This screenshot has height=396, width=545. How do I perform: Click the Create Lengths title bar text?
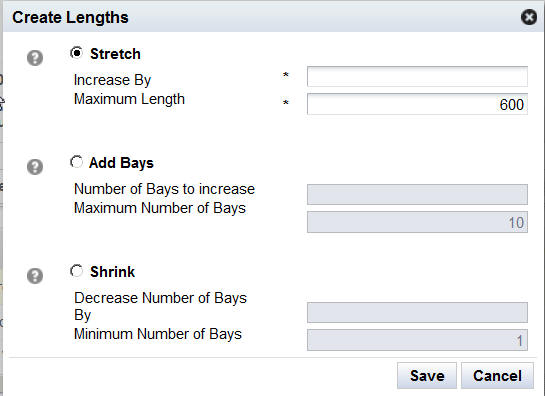click(70, 17)
